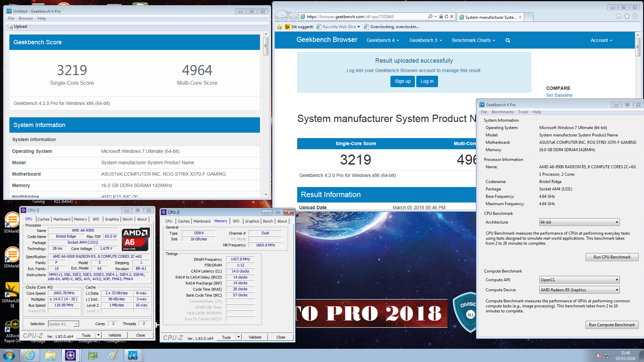This screenshot has height=362, width=644.
Task: Open the Geekbench 3 navbar dropdown
Action: (425, 40)
